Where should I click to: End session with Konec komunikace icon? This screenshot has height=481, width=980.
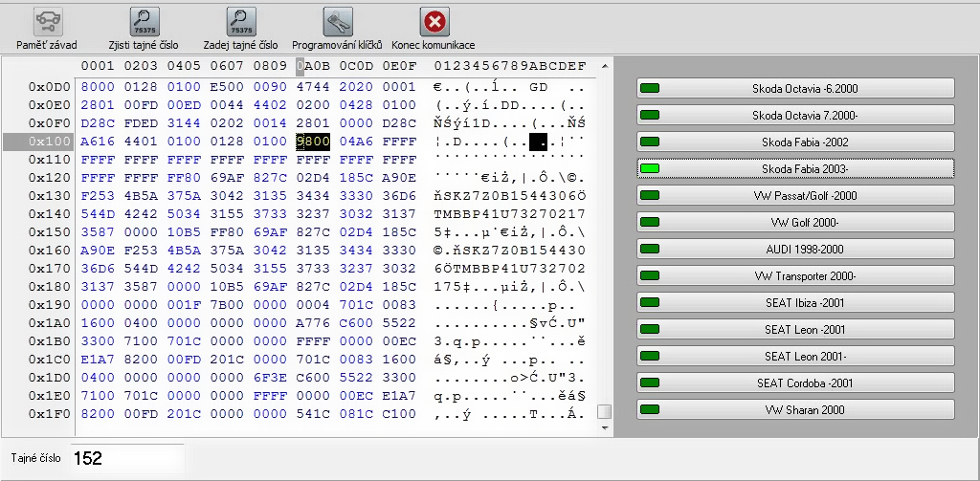pos(434,22)
